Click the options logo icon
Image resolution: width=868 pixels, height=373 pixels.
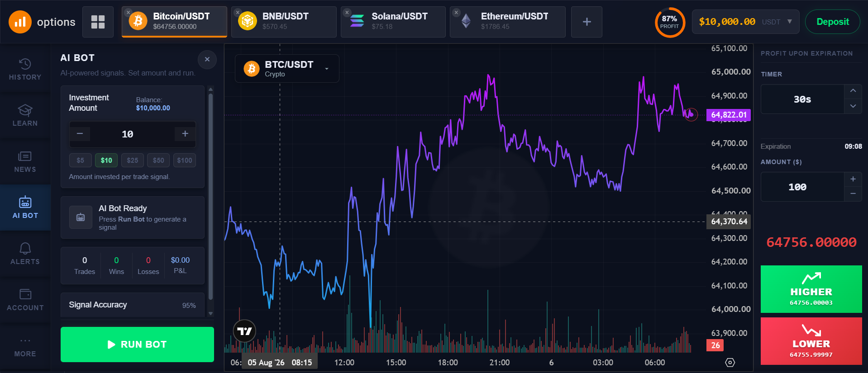click(x=20, y=22)
